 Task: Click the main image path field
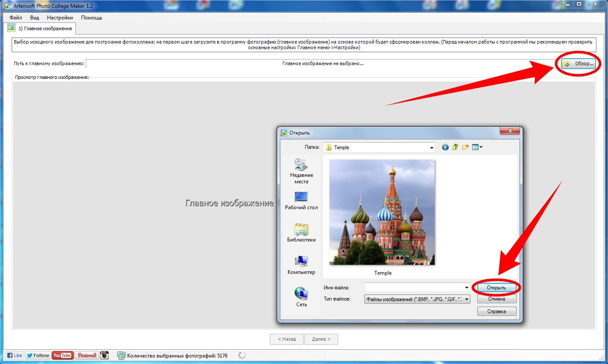tap(323, 63)
